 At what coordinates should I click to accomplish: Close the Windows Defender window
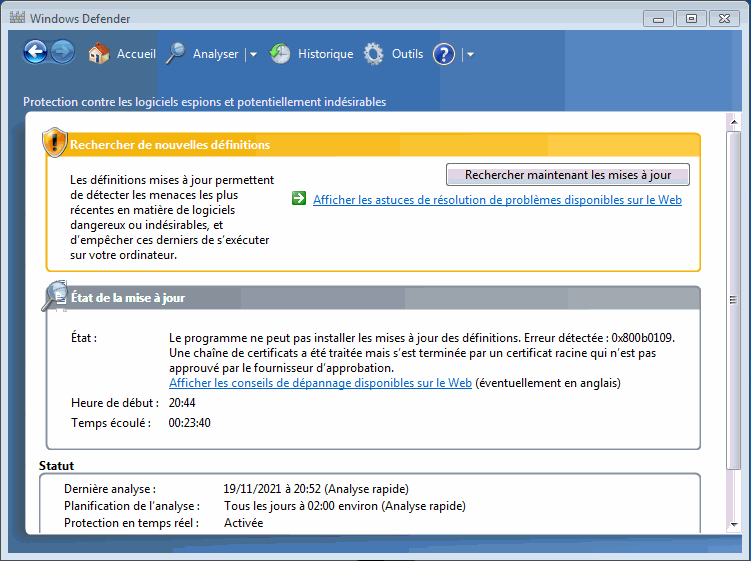tap(724, 19)
